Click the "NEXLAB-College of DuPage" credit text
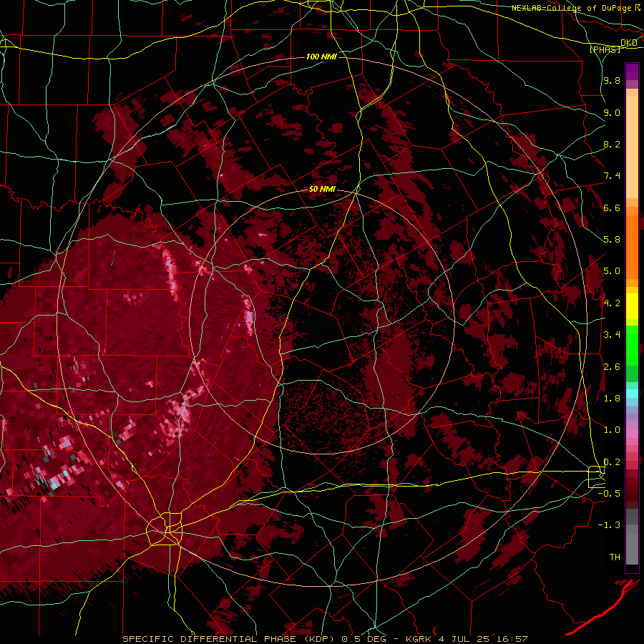Image resolution: width=644 pixels, height=644 pixels. point(571,8)
